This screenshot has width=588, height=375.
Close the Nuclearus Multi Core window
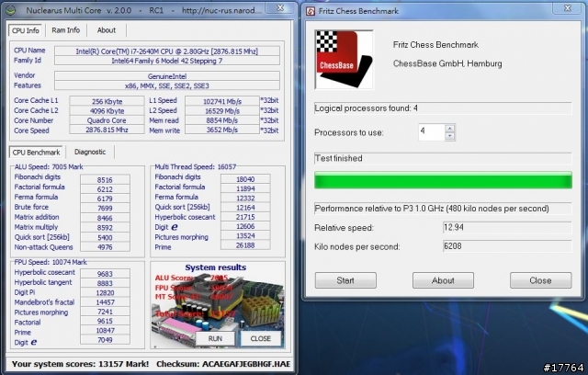pyautogui.click(x=280, y=8)
